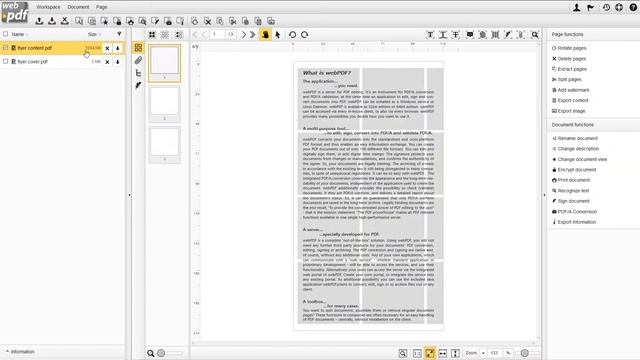Click Delete pages link
The width and height of the screenshot is (640, 360).
[569, 59]
